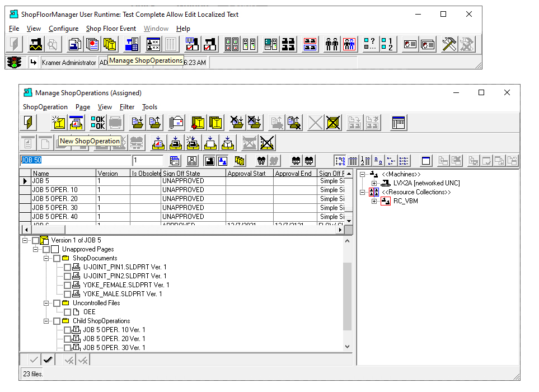Screen dimensions: 539x392
Task: Open the ShopOperation menu
Action: tap(45, 107)
